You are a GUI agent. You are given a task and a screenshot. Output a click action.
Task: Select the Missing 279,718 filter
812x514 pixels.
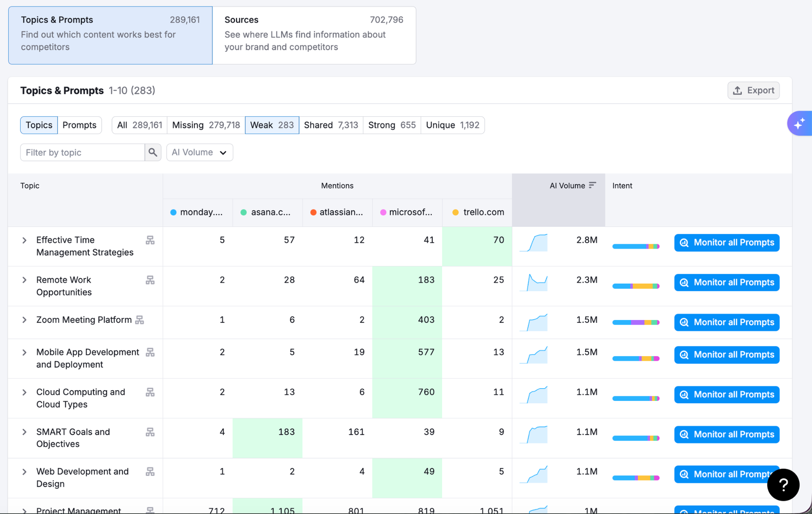click(206, 125)
